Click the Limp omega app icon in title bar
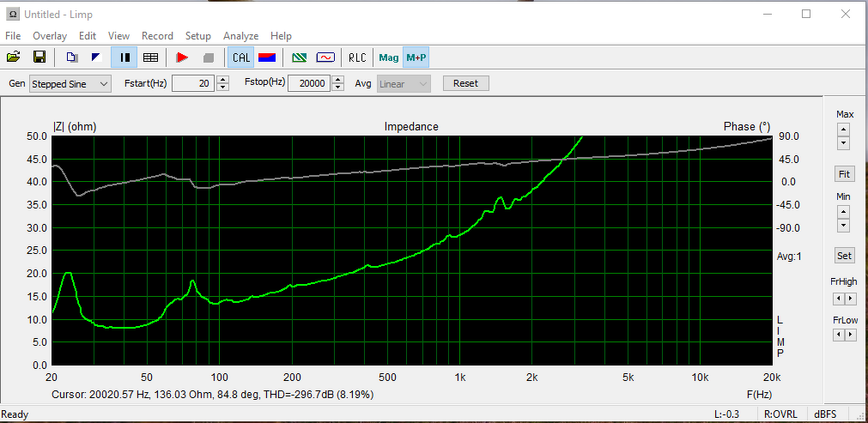This screenshot has height=423, width=868. [x=13, y=14]
